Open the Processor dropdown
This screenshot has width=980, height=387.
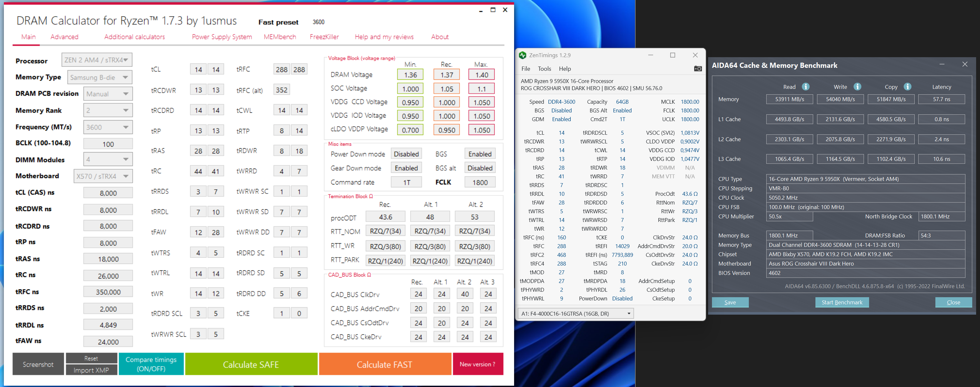(x=97, y=60)
